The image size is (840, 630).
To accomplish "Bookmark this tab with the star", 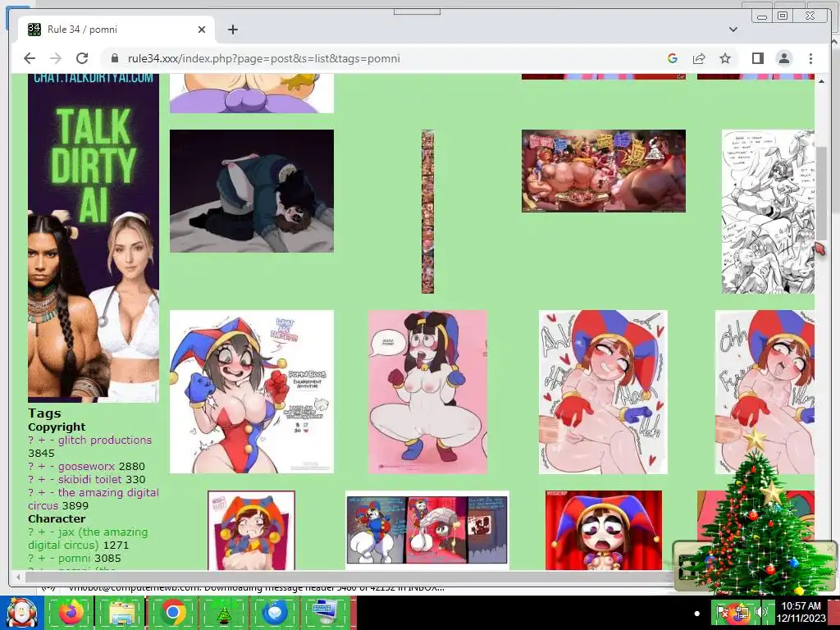I will [725, 58].
